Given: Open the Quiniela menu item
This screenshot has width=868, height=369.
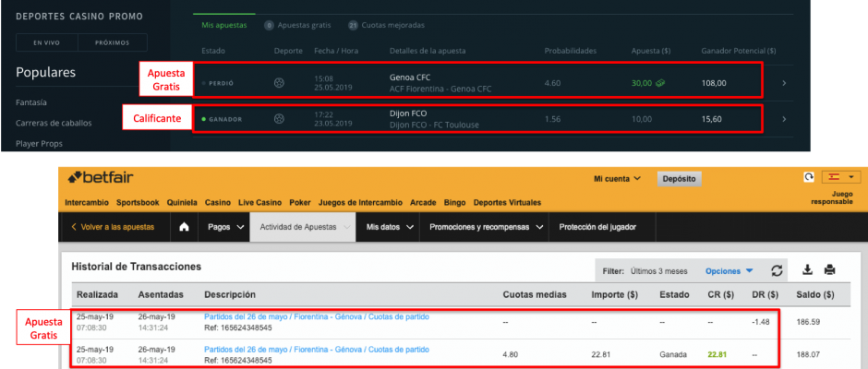Looking at the screenshot, I should 182,202.
